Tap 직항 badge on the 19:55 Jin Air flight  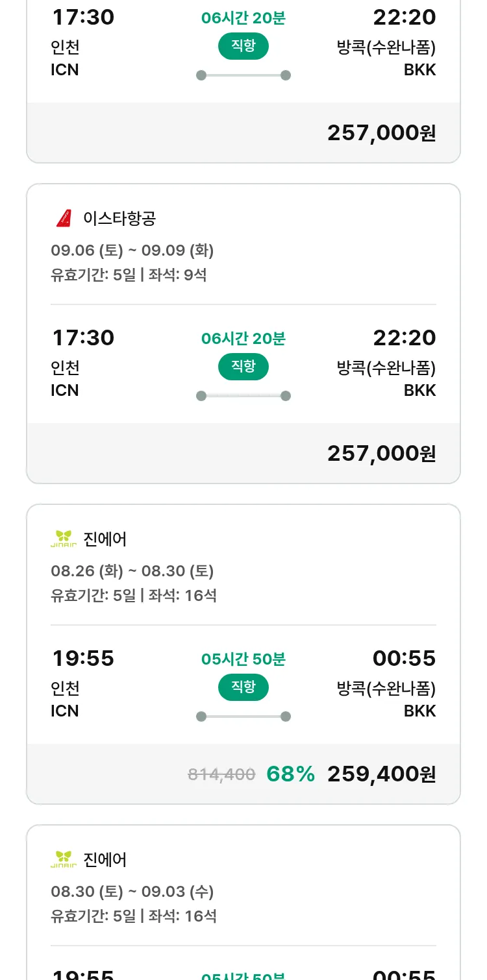243,687
